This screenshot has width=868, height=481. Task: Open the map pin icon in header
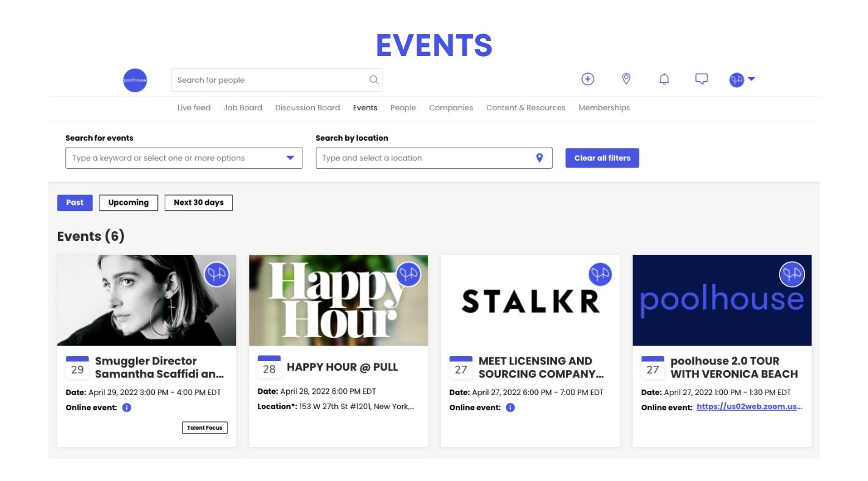(x=626, y=79)
